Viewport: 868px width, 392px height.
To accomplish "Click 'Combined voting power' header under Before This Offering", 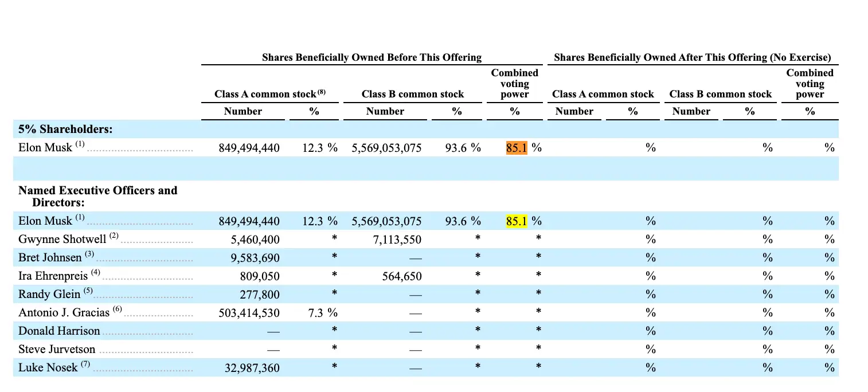I will (x=515, y=84).
